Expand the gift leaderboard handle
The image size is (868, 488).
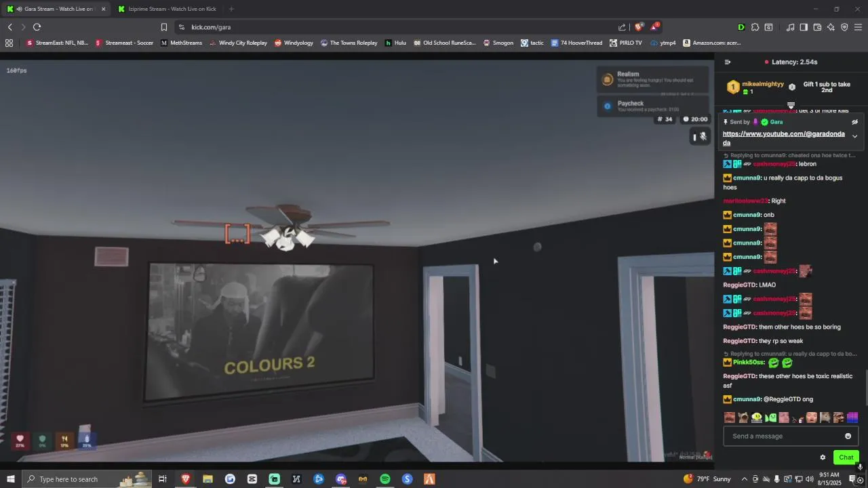791,106
